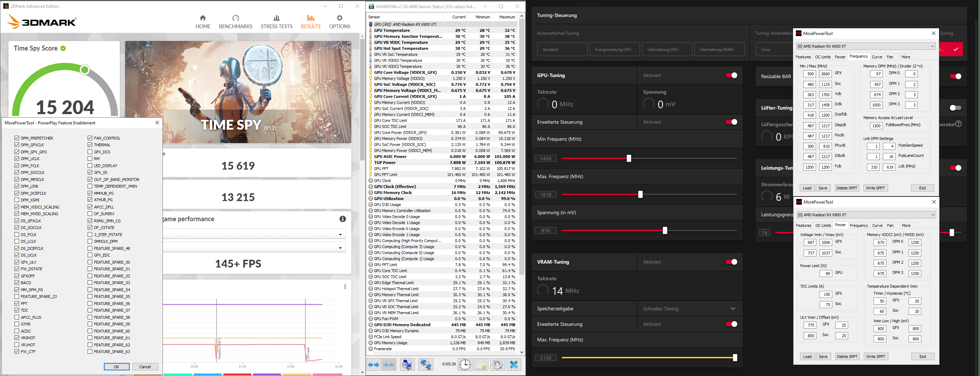This screenshot has height=376, width=980.
Task: Disable the VRAM-Tuning toggle
Action: tap(731, 262)
